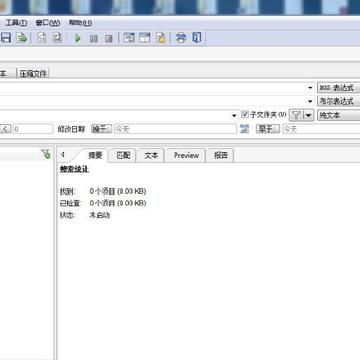Toggle the 子文件夹 checkbox
This screenshot has height=360, width=360.
coord(245,115)
